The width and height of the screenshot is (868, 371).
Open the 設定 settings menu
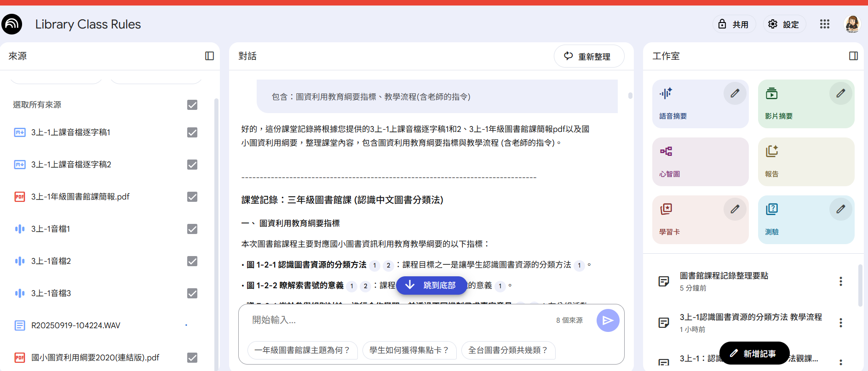[784, 24]
